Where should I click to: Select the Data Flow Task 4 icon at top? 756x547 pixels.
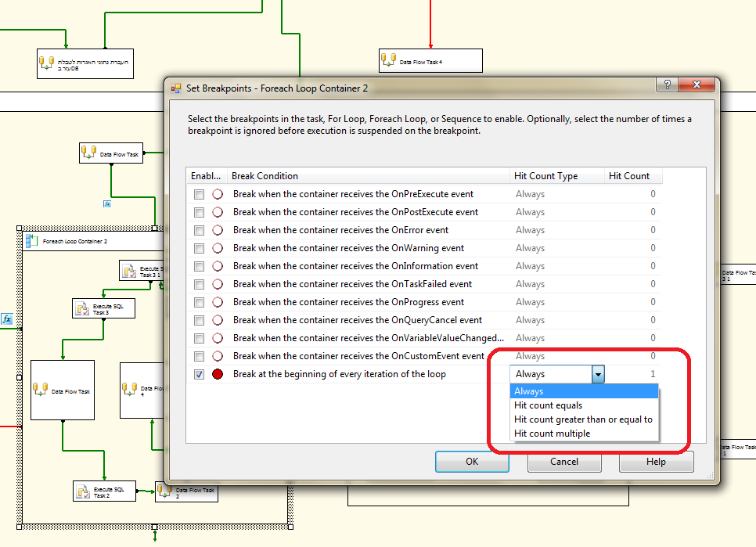389,59
